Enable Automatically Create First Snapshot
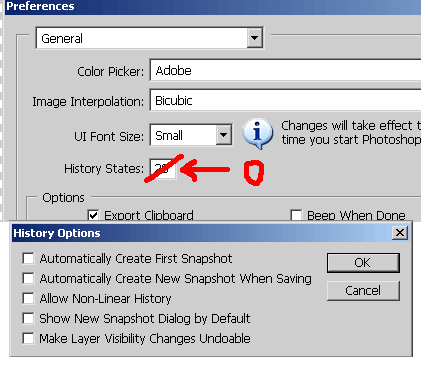Screen dimensions: 434x374 pyautogui.click(x=28, y=258)
